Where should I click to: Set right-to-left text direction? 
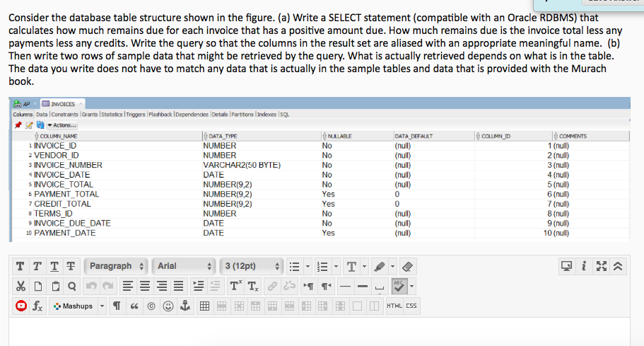tap(326, 286)
